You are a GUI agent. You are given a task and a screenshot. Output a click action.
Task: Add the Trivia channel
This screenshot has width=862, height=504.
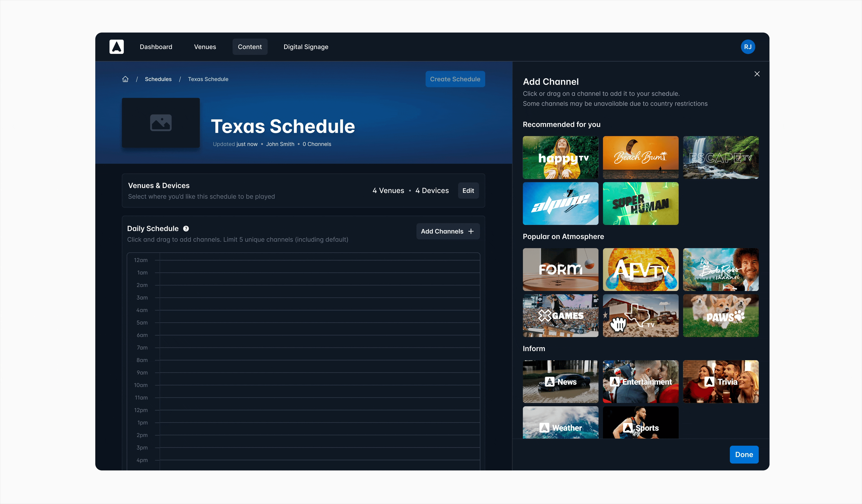720,381
